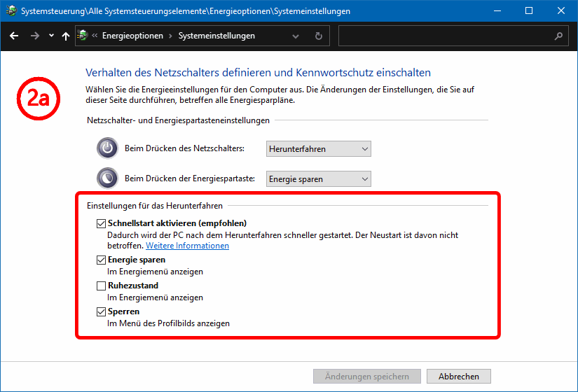Click the control panel icon in address bar
The width and height of the screenshot is (578, 392).
(83, 36)
